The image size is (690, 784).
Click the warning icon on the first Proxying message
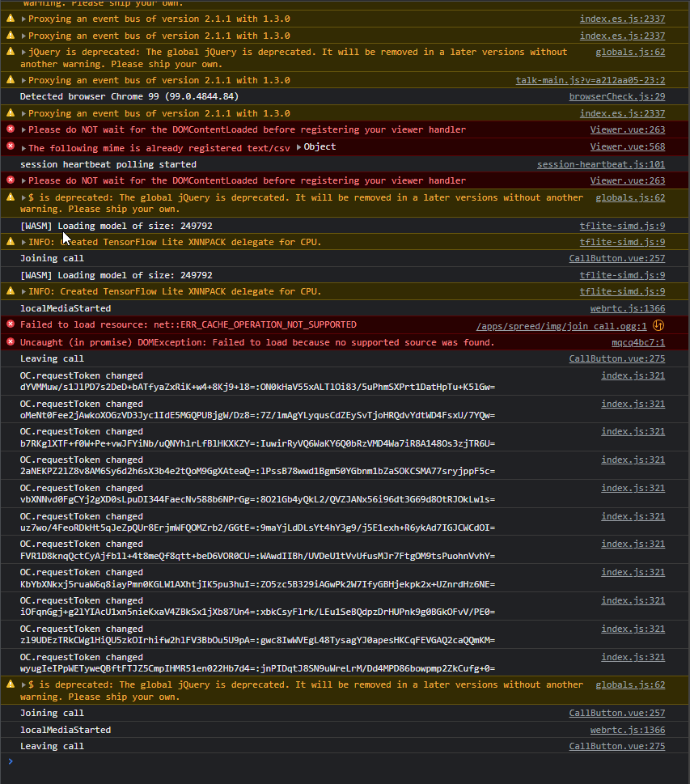pyautogui.click(x=10, y=19)
